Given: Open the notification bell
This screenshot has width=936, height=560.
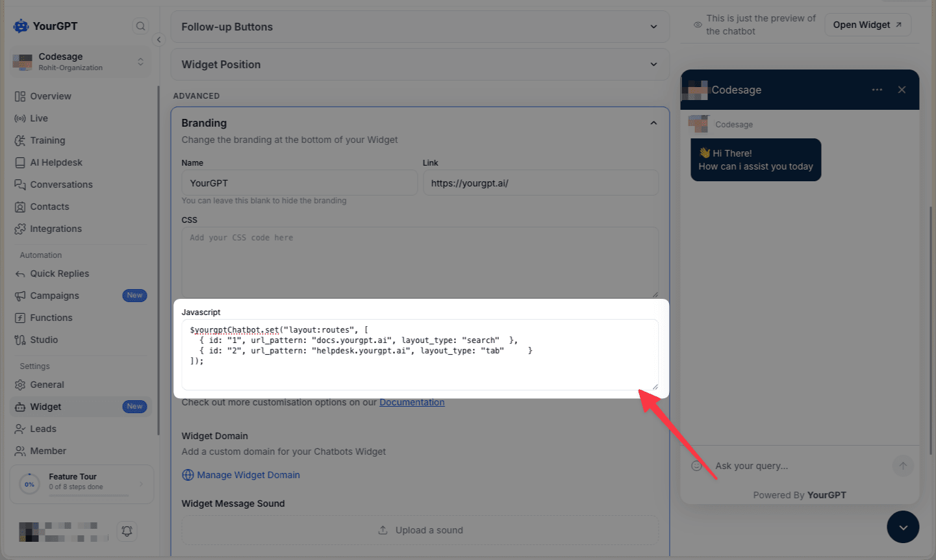Looking at the screenshot, I should pyautogui.click(x=127, y=531).
